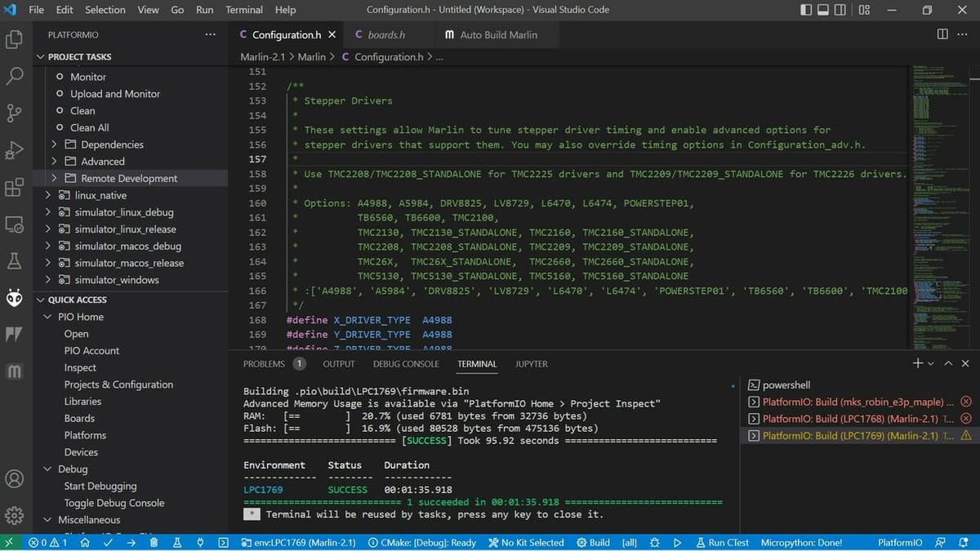
Task: Switch to the PROBLEMS panel tab
Action: coord(274,364)
